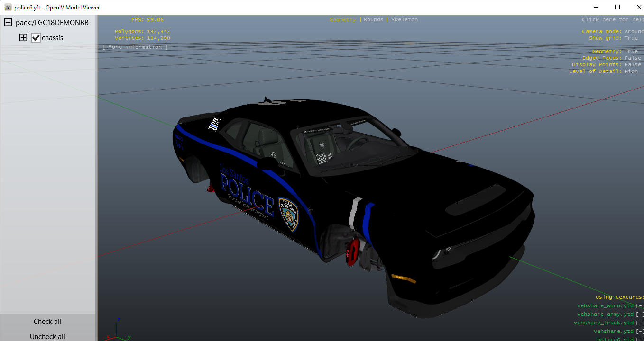Toggle the Show grid True value
Screen dimensions: 644x341
631,38
